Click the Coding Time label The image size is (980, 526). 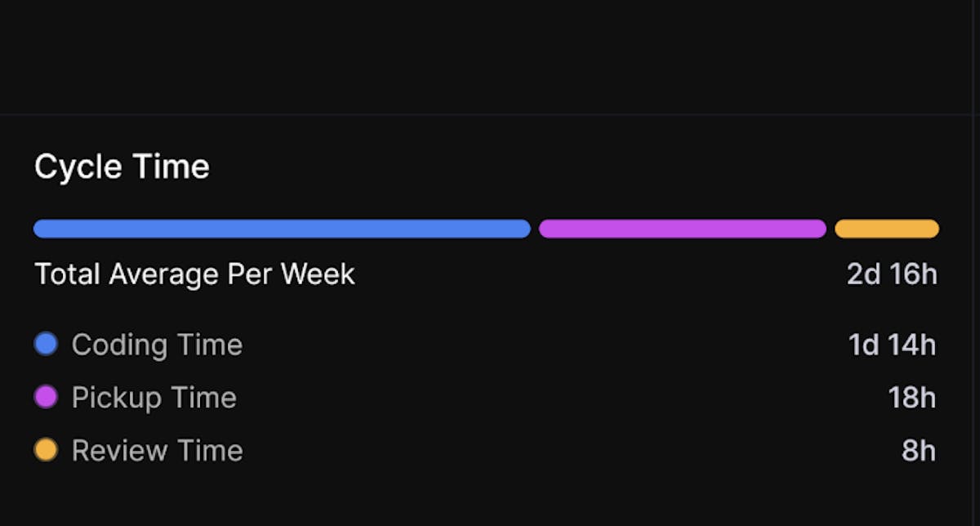(157, 345)
